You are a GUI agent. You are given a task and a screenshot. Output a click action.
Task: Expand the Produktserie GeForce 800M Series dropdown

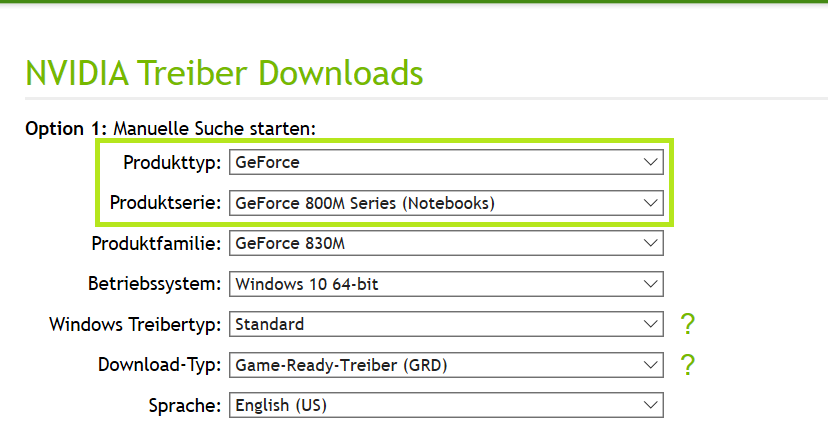pyautogui.click(x=445, y=203)
